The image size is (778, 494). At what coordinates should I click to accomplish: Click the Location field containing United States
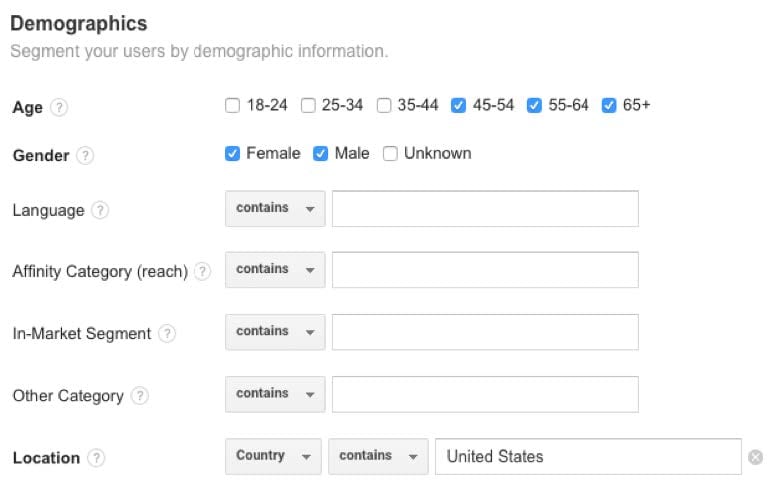point(588,456)
